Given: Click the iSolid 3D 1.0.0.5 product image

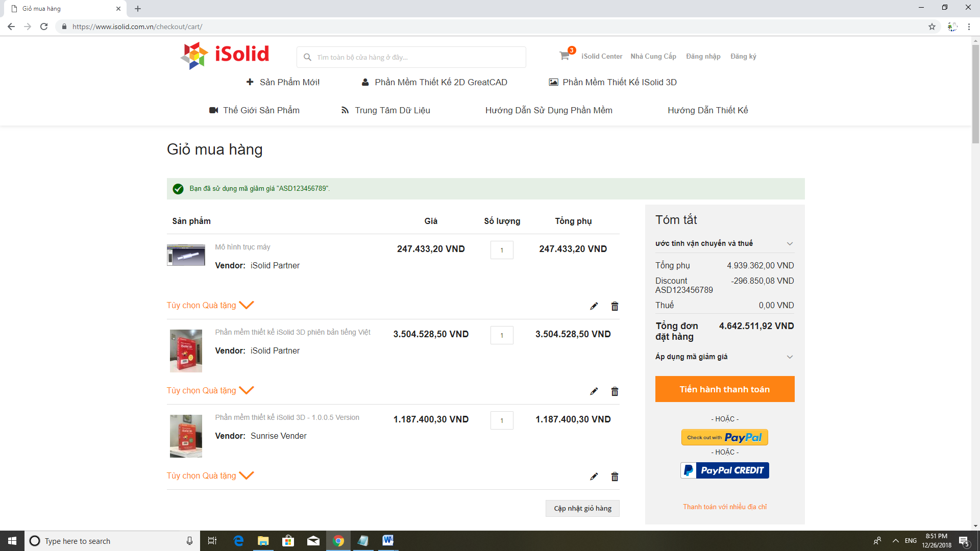Looking at the screenshot, I should pyautogui.click(x=186, y=436).
